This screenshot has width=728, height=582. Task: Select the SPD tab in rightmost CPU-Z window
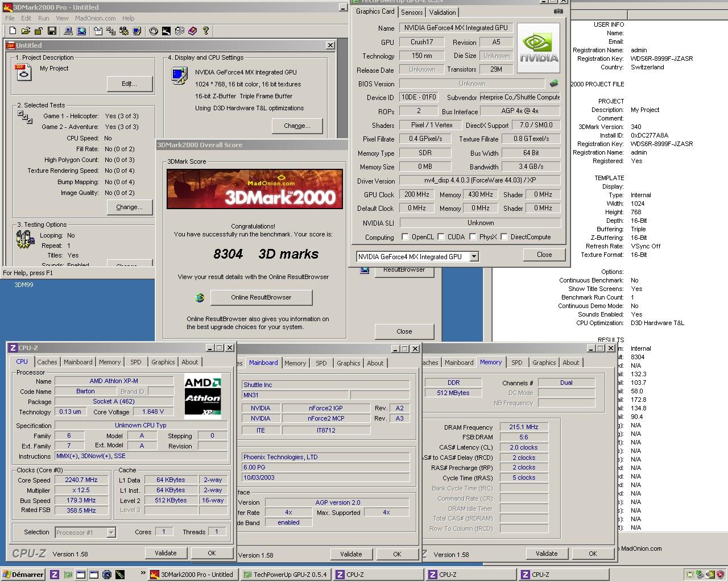(x=517, y=363)
